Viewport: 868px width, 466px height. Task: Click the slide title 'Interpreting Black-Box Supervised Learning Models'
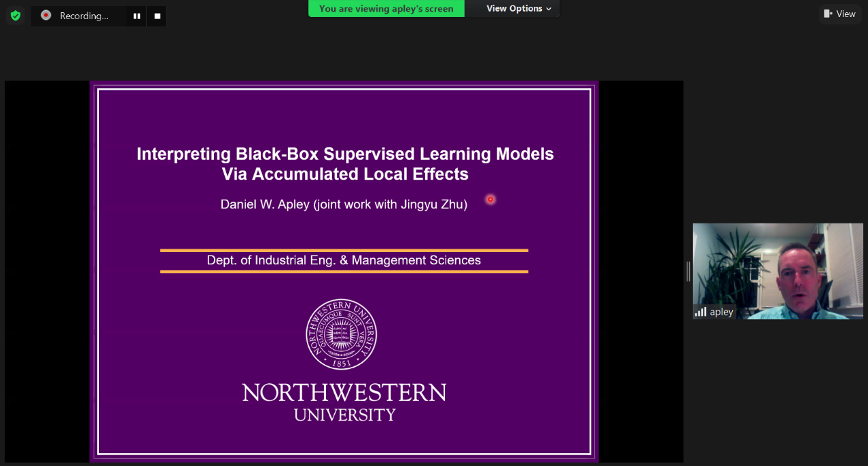pyautogui.click(x=345, y=154)
